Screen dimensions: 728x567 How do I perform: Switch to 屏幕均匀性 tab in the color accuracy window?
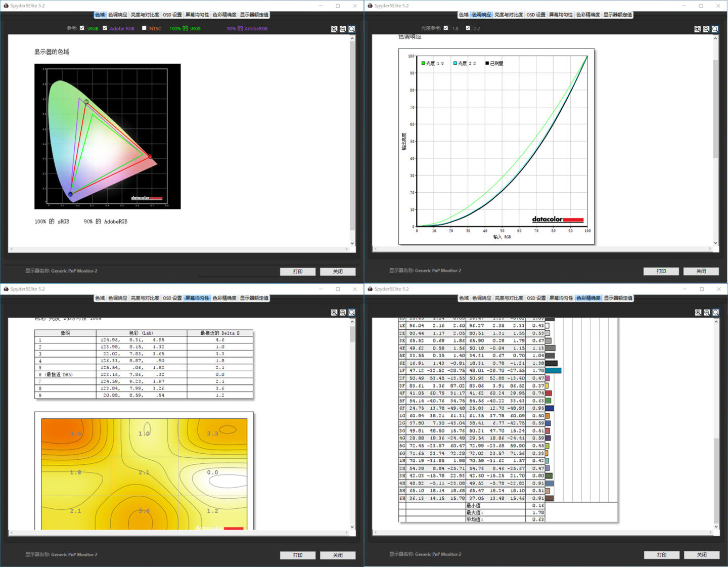(x=561, y=298)
